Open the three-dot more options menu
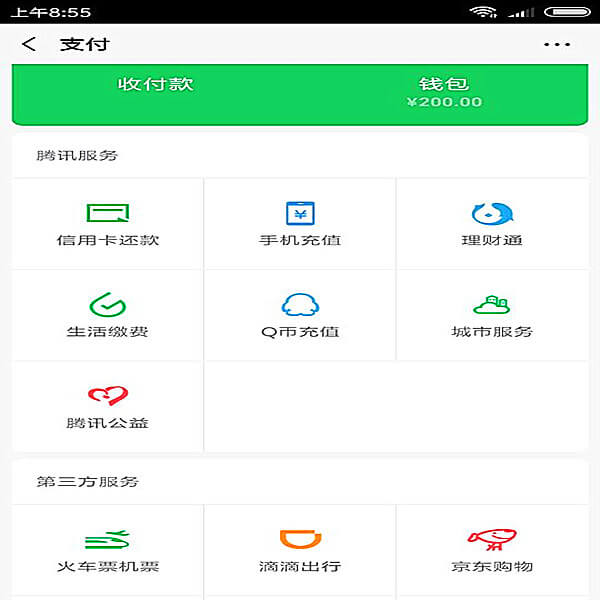Viewport: 600px width, 600px height. [x=557, y=45]
